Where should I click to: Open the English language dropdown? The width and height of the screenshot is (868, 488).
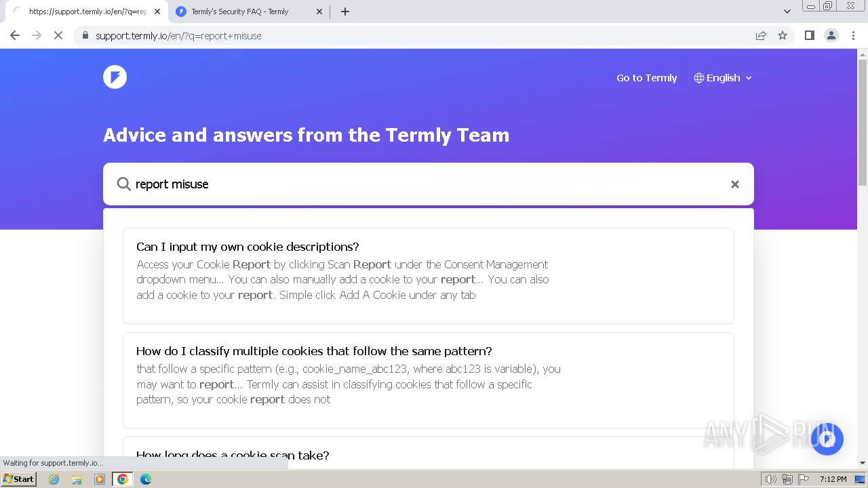[723, 78]
